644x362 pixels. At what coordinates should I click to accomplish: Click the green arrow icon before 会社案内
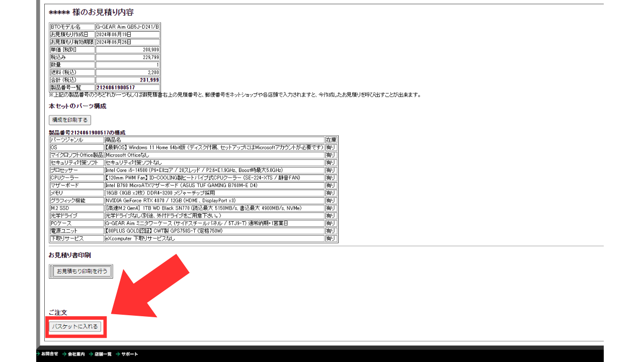click(x=64, y=354)
